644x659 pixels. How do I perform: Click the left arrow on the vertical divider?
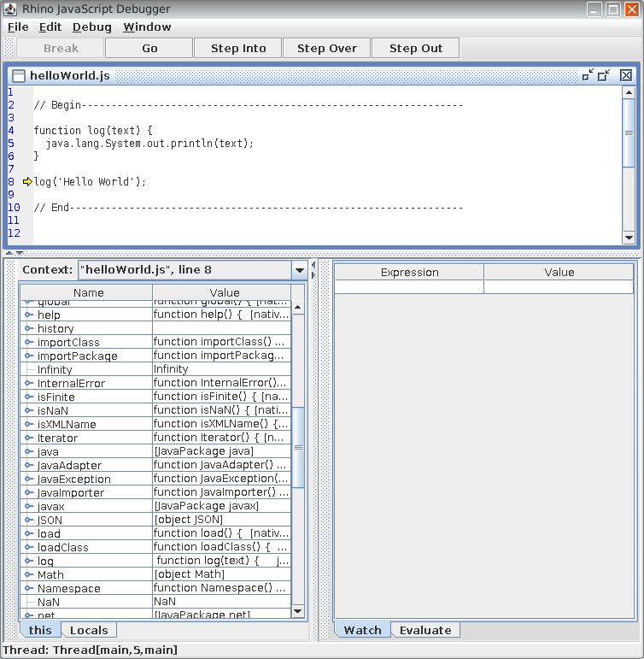coord(313,265)
